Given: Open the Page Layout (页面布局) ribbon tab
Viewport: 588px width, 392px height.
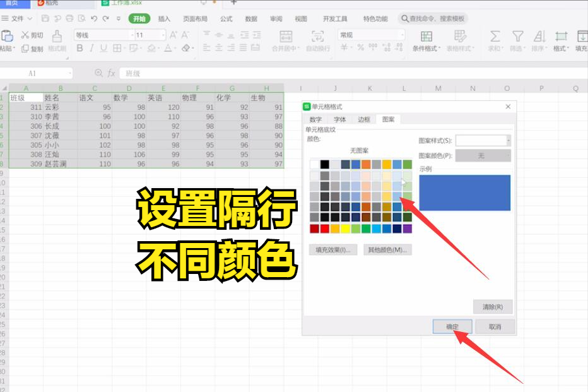Looking at the screenshot, I should pyautogui.click(x=195, y=19).
